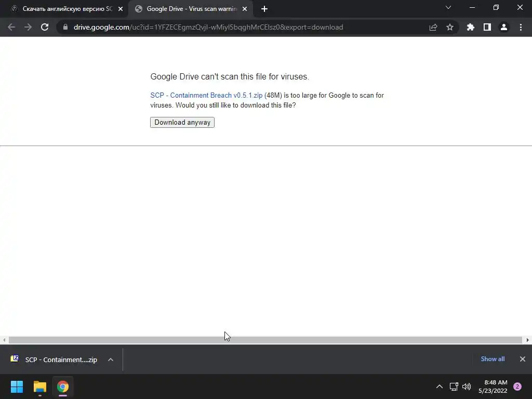View site information via lock icon
The image size is (532, 399).
pyautogui.click(x=65, y=27)
